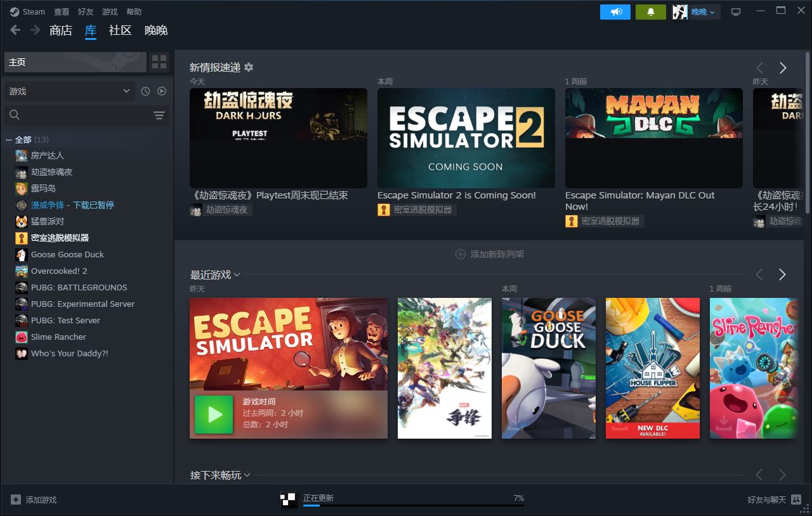
Task: Click the back navigation arrow
Action: coord(15,30)
